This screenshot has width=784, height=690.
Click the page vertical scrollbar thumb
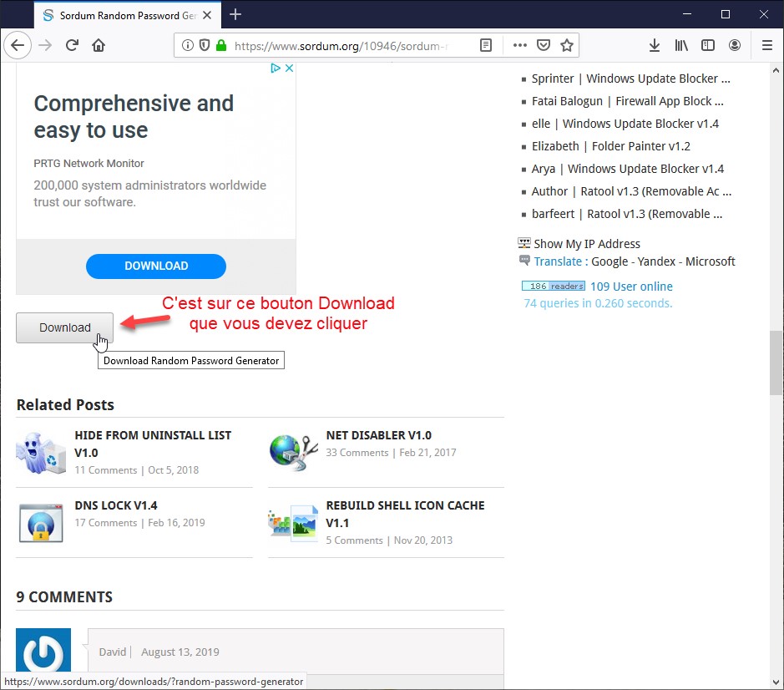click(x=776, y=363)
